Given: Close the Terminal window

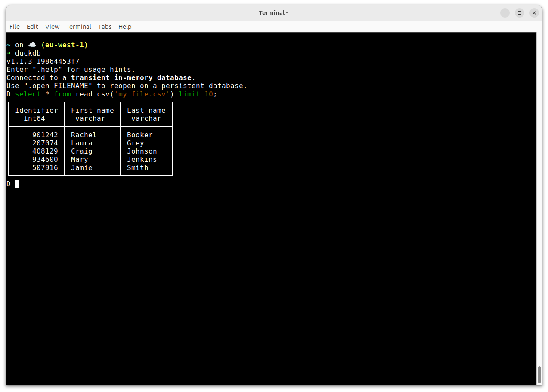Looking at the screenshot, I should click(x=534, y=13).
